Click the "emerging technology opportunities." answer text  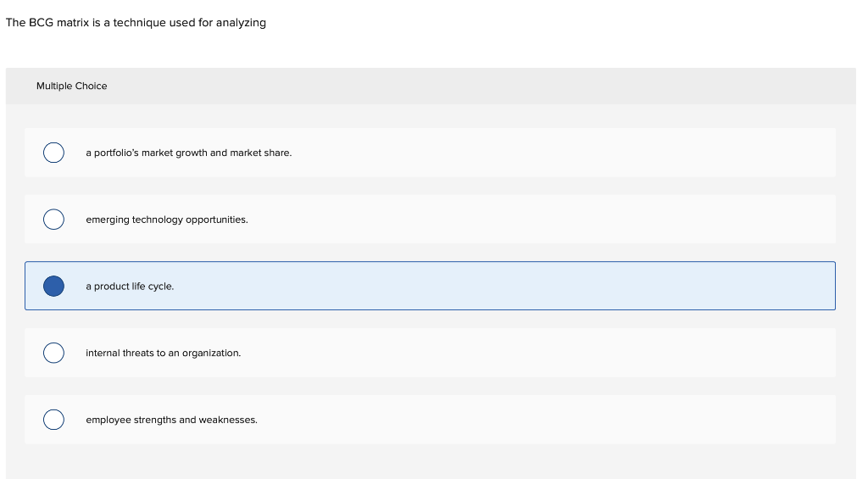pyautogui.click(x=167, y=220)
